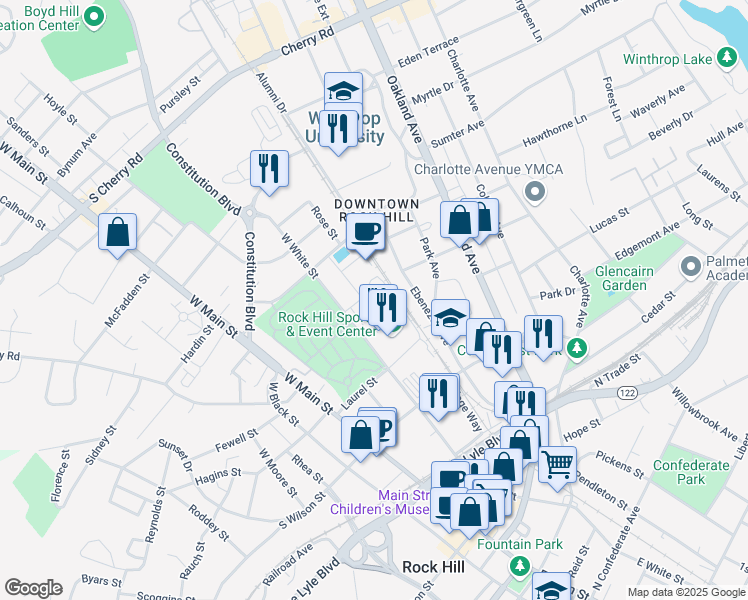Select the Rock Hill city label
Screen dimensions: 748x600
click(x=433, y=567)
